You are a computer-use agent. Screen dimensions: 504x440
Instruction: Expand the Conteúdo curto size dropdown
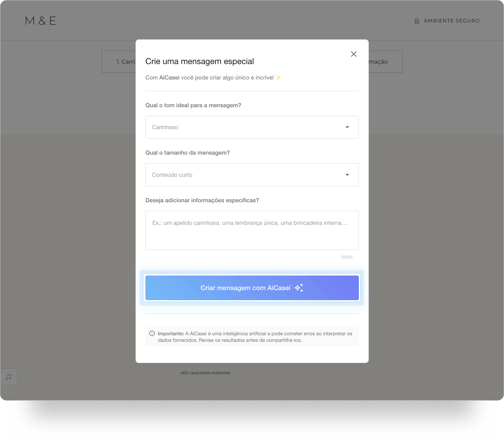[252, 175]
